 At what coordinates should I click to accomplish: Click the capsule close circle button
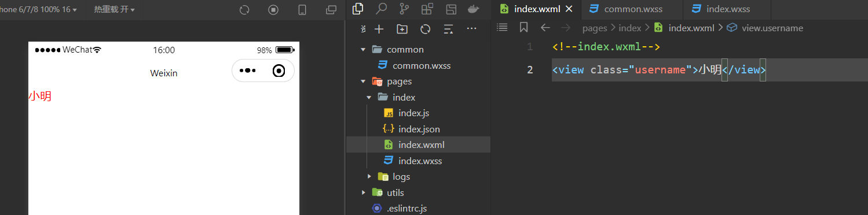pos(279,71)
